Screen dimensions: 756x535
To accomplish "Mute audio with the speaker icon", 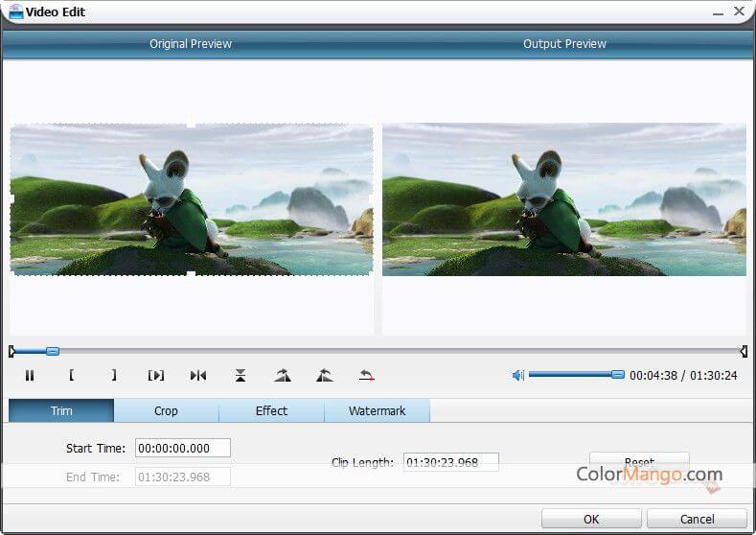I will (x=518, y=376).
